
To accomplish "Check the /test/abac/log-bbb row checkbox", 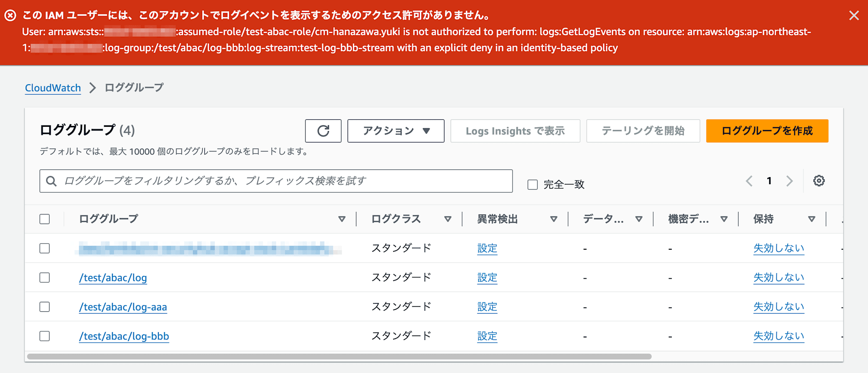I will pos(45,336).
